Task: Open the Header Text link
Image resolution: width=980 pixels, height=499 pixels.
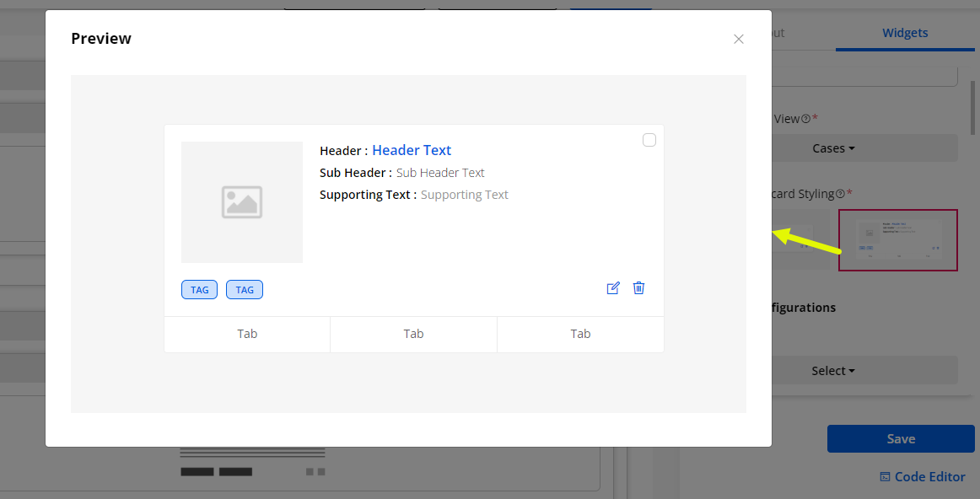Action: (412, 150)
